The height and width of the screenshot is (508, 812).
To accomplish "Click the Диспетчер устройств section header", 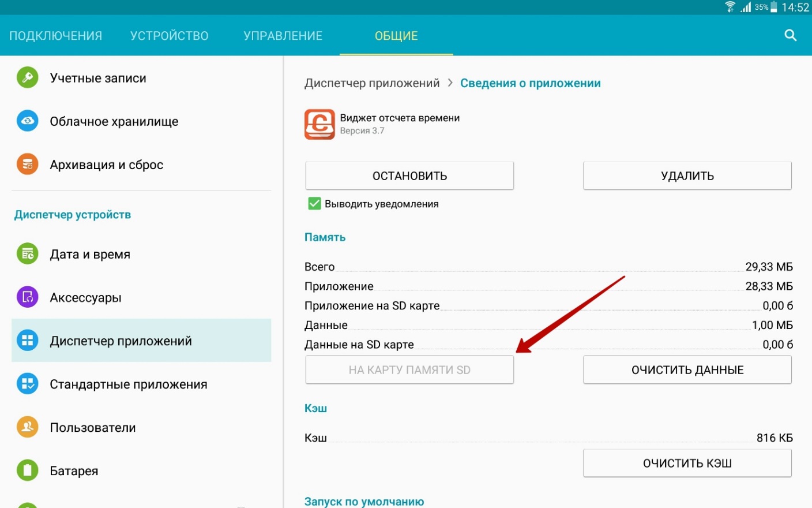I will (73, 215).
